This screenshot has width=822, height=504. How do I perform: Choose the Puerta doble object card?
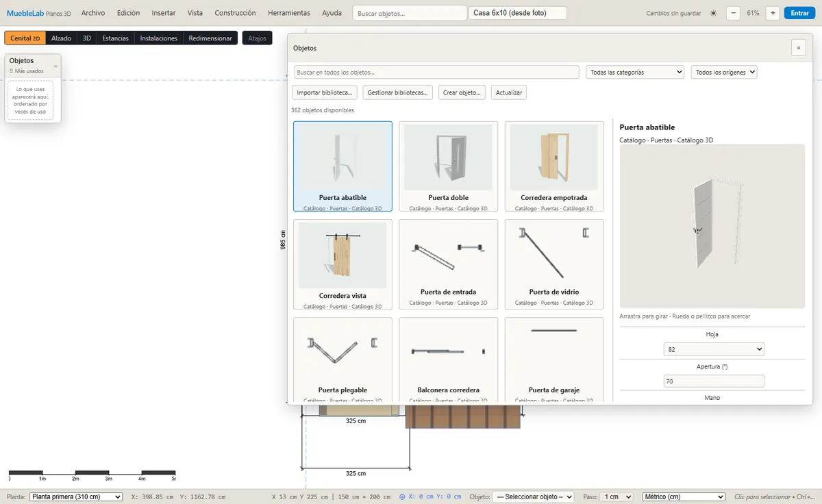pos(449,166)
